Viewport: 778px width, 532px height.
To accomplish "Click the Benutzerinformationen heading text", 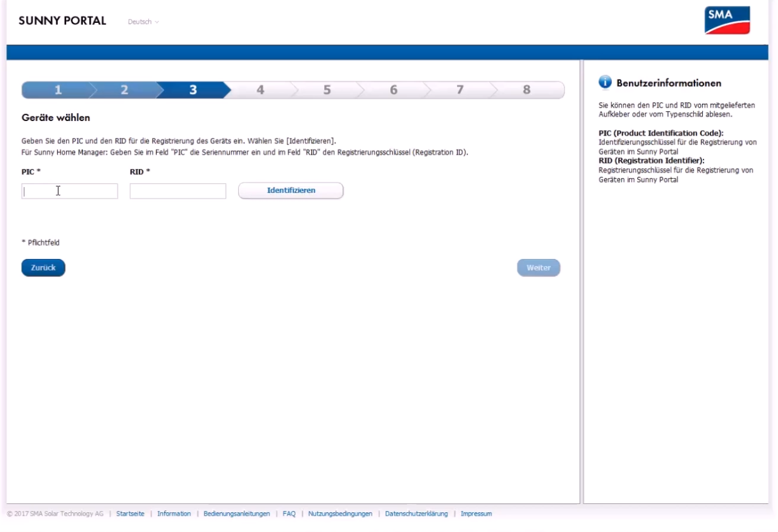I will tap(669, 83).
